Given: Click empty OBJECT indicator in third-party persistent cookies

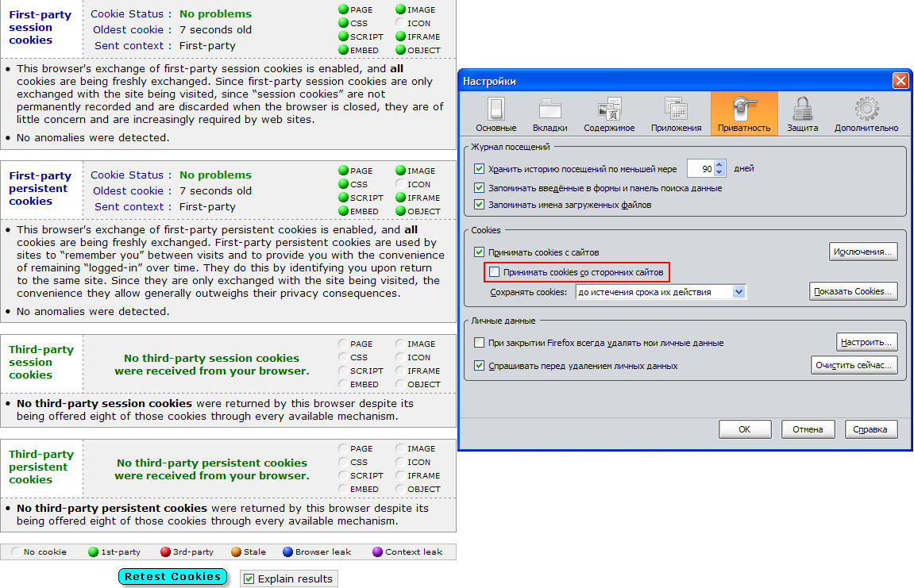Looking at the screenshot, I should (400, 489).
